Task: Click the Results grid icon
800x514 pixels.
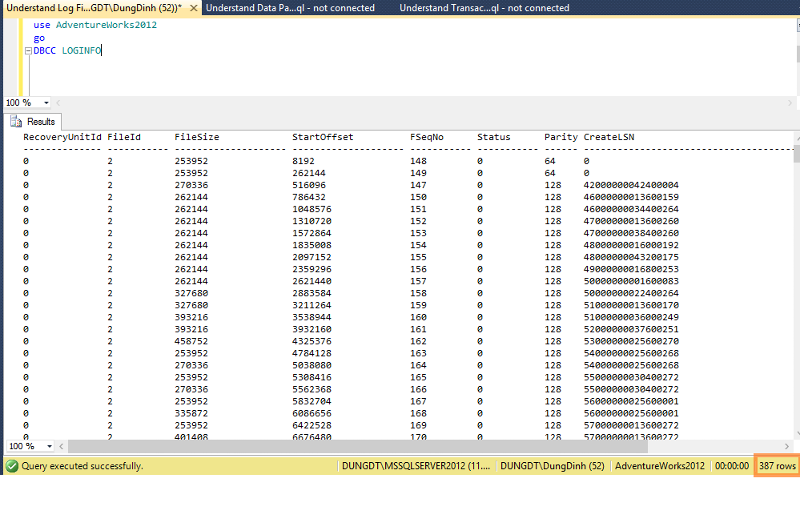Action: point(16,121)
